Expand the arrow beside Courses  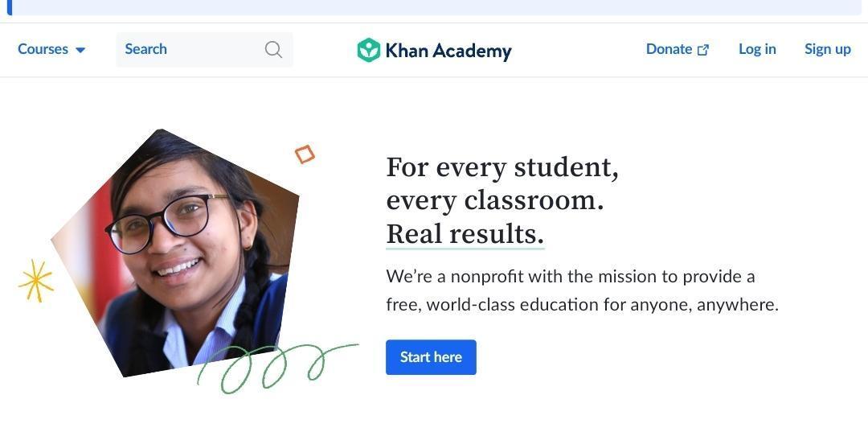click(80, 50)
